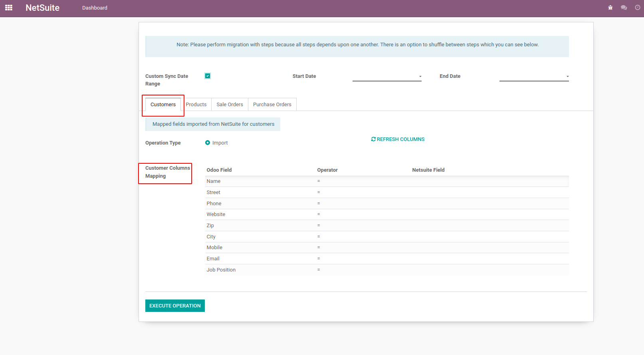Click the debug bug icon

click(610, 8)
